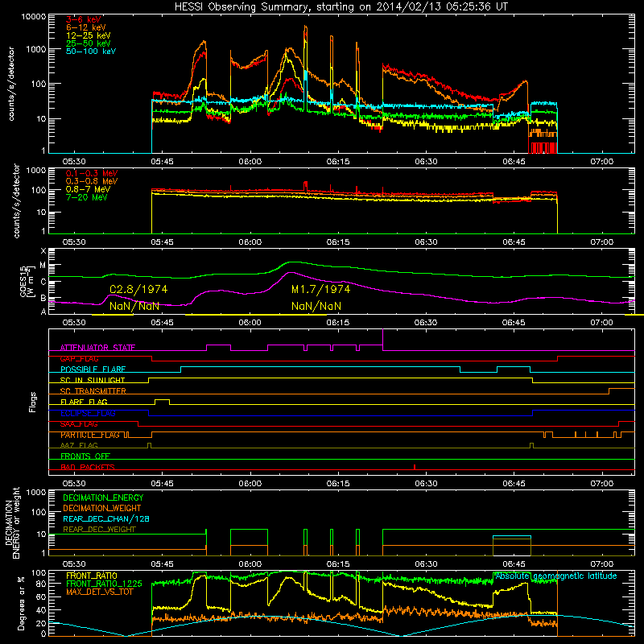The height and width of the screenshot is (644, 644).
Task: Select the SC_IN_SUNLIGHT flag label
Action: [x=93, y=380]
